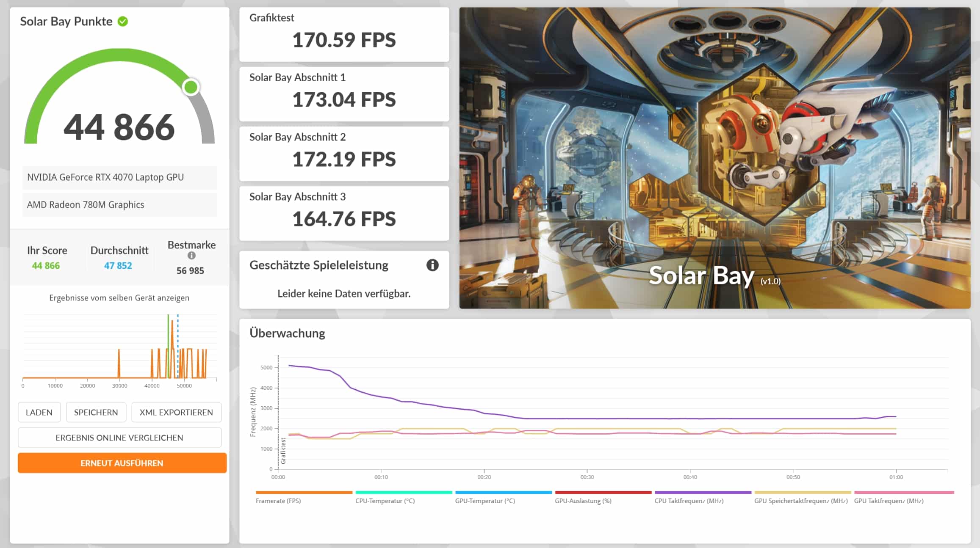The image size is (980, 548).
Task: Click the green score gauge knob
Action: [x=191, y=87]
